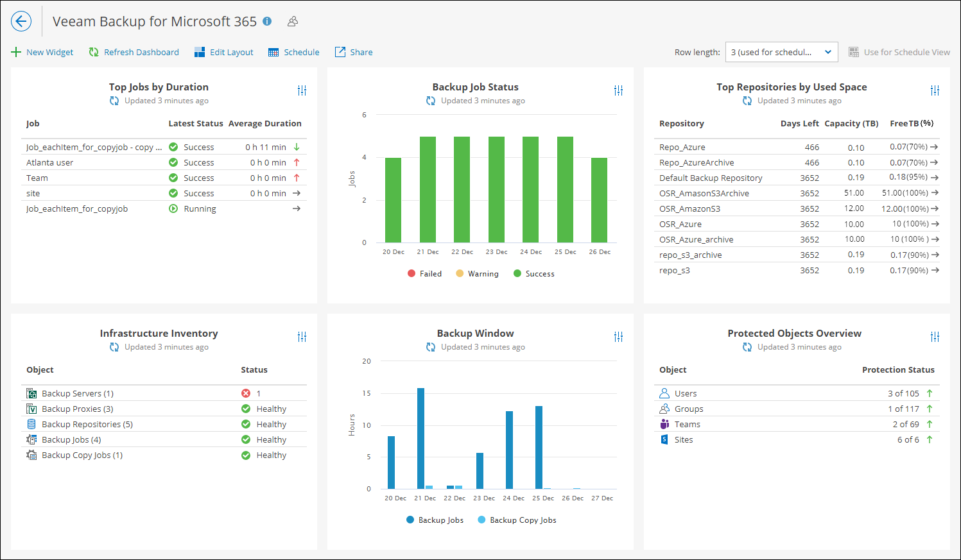Open the Row length dropdown
The width and height of the screenshot is (961, 560).
point(781,52)
